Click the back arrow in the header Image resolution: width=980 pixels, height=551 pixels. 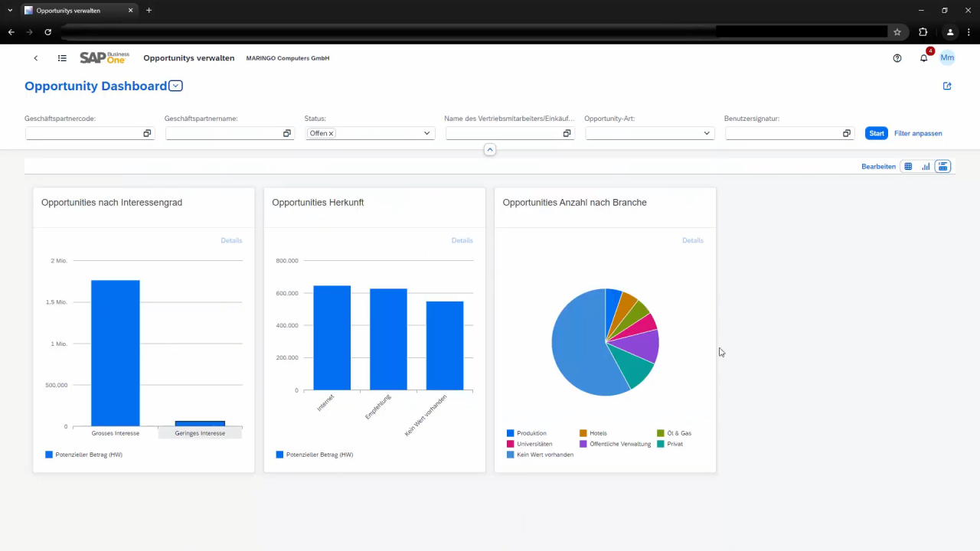35,57
